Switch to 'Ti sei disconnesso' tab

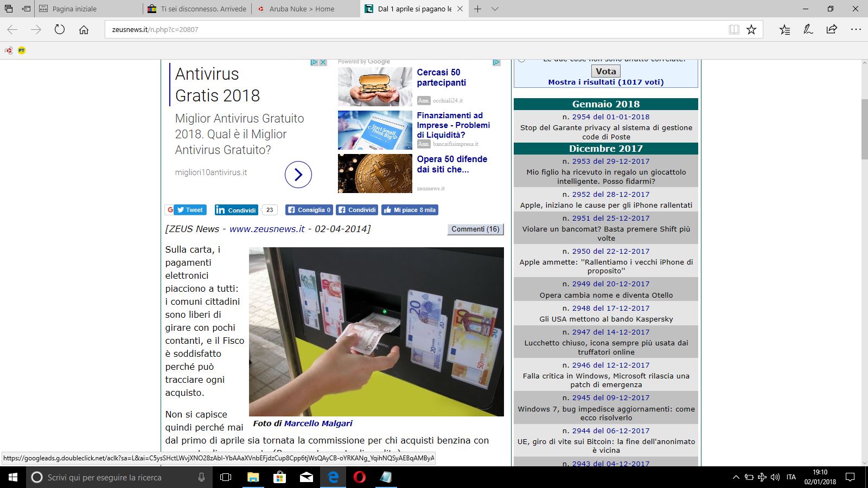(197, 9)
